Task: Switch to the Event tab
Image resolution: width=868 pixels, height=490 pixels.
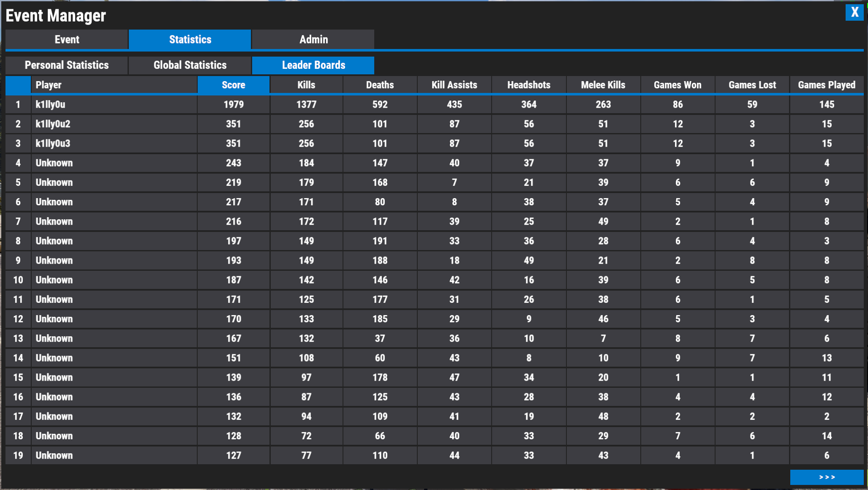Action: [x=67, y=40]
